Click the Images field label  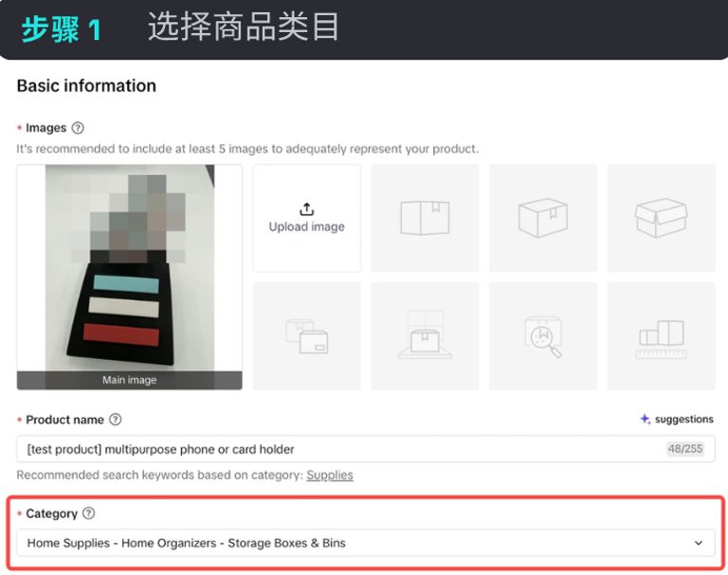45,128
